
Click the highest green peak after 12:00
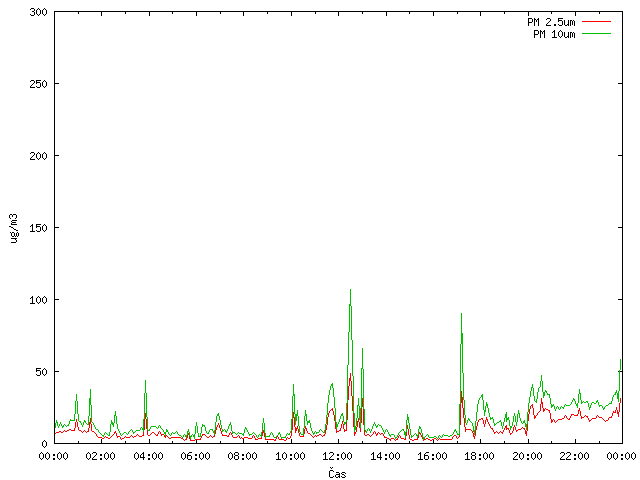click(350, 290)
